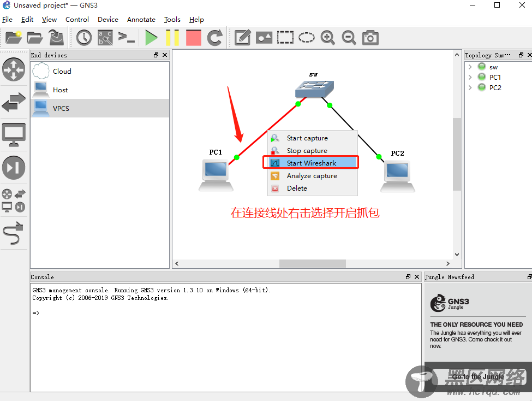
Task: Click the GNS3 Jungle logo
Action: [x=450, y=303]
